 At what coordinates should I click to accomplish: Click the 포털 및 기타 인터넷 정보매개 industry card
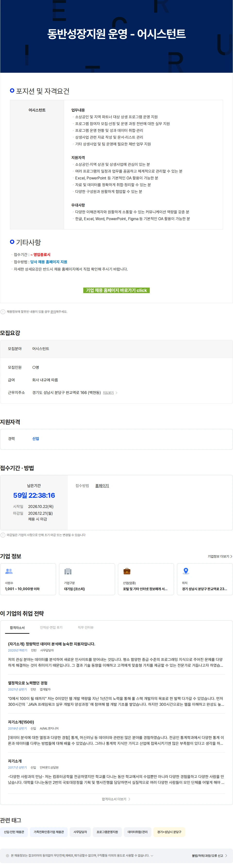tap(146, 579)
